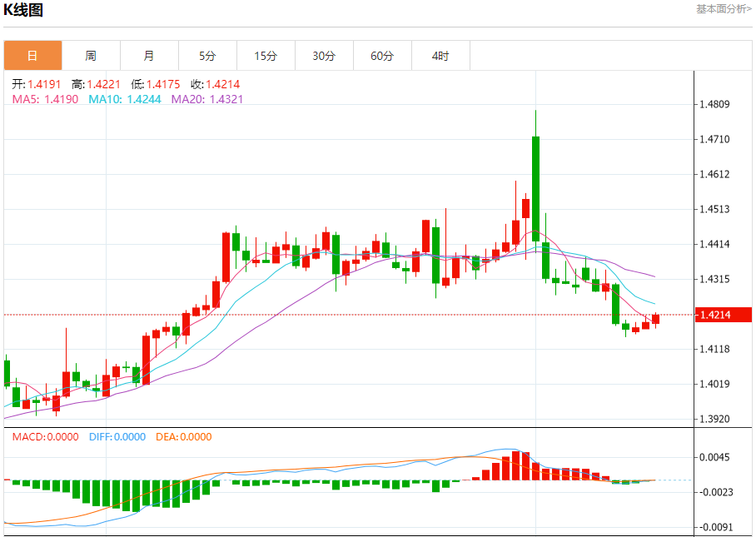
Task: Click the 1.4710 price axis label
Action: point(715,139)
